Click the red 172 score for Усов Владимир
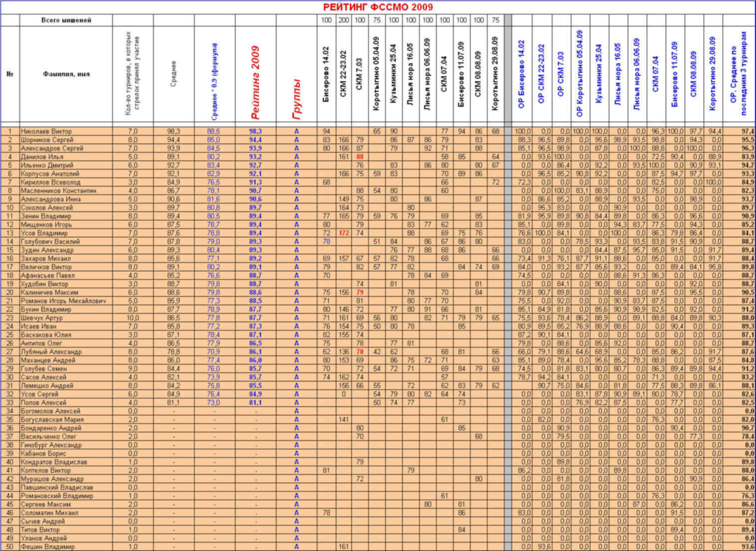Image resolution: width=756 pixels, height=551 pixels. pyautogui.click(x=344, y=233)
